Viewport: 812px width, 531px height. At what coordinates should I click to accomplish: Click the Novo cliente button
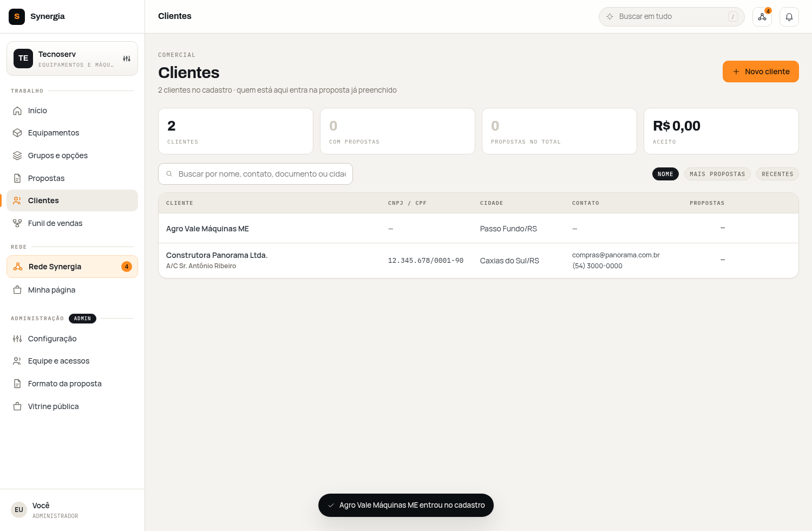[761, 72]
